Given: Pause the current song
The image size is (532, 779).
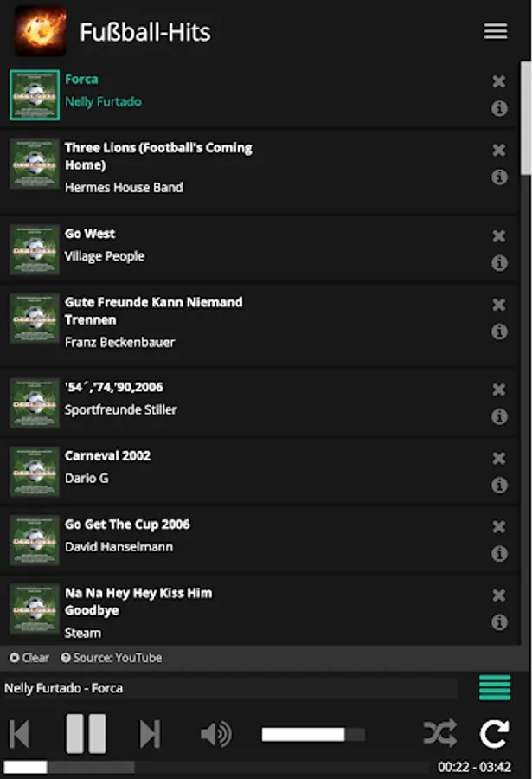Looking at the screenshot, I should pyautogui.click(x=86, y=734).
